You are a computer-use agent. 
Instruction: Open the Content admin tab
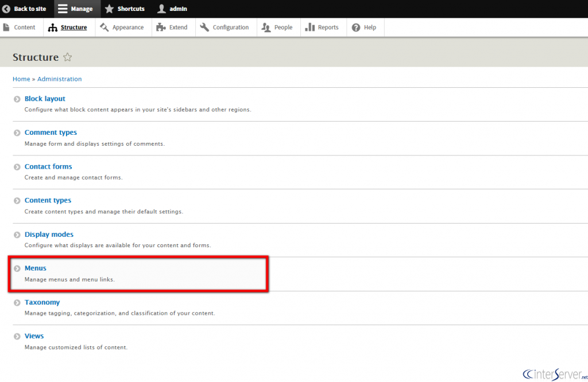coord(21,28)
